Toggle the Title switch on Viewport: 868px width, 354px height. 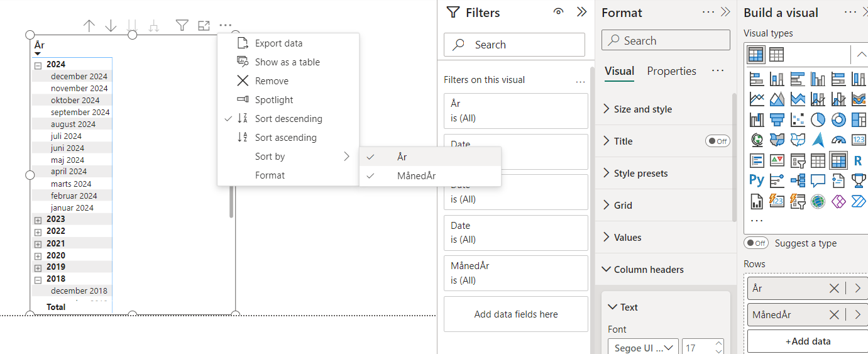coord(717,141)
